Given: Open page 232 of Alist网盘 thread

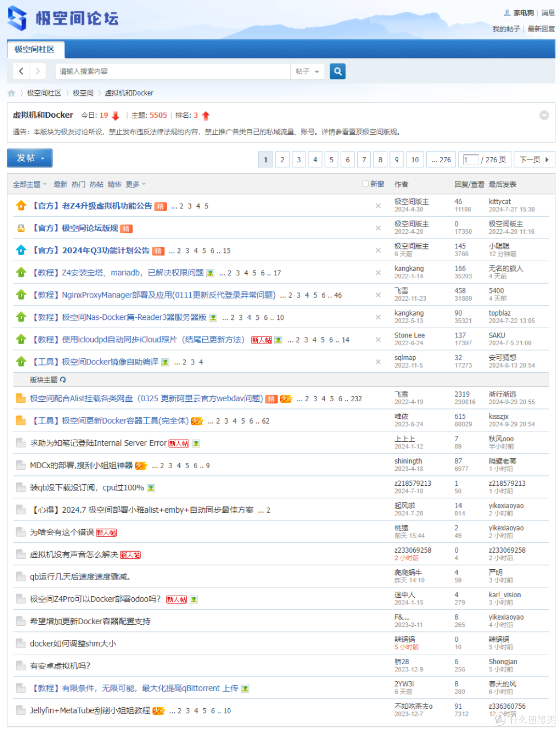Looking at the screenshot, I should click(x=356, y=399).
